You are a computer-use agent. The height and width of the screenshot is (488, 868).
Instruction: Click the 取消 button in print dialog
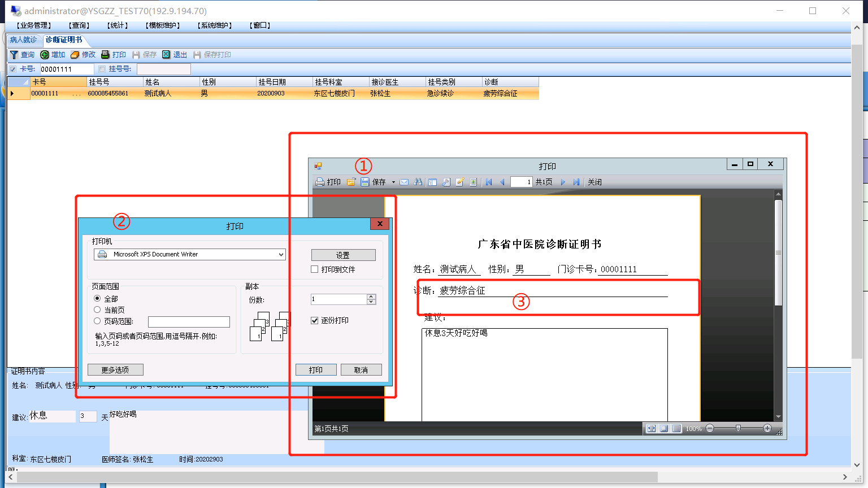(x=361, y=370)
